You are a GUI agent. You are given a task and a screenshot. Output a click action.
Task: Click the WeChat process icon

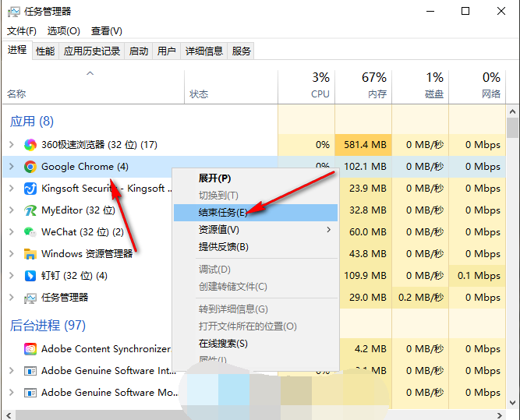pyautogui.click(x=30, y=232)
